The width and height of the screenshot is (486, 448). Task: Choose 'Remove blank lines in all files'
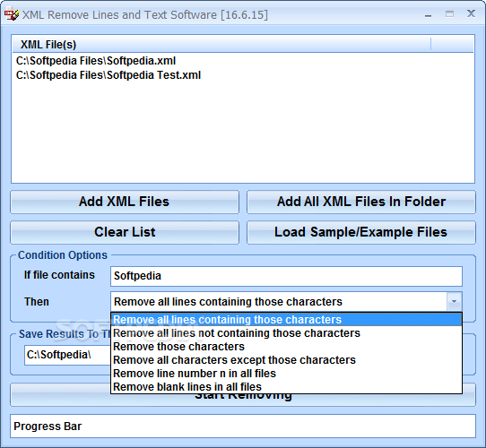pyautogui.click(x=286, y=387)
